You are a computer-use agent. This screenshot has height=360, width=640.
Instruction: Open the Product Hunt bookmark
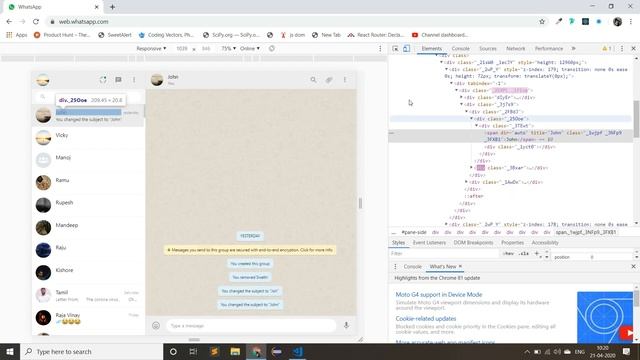[62, 35]
